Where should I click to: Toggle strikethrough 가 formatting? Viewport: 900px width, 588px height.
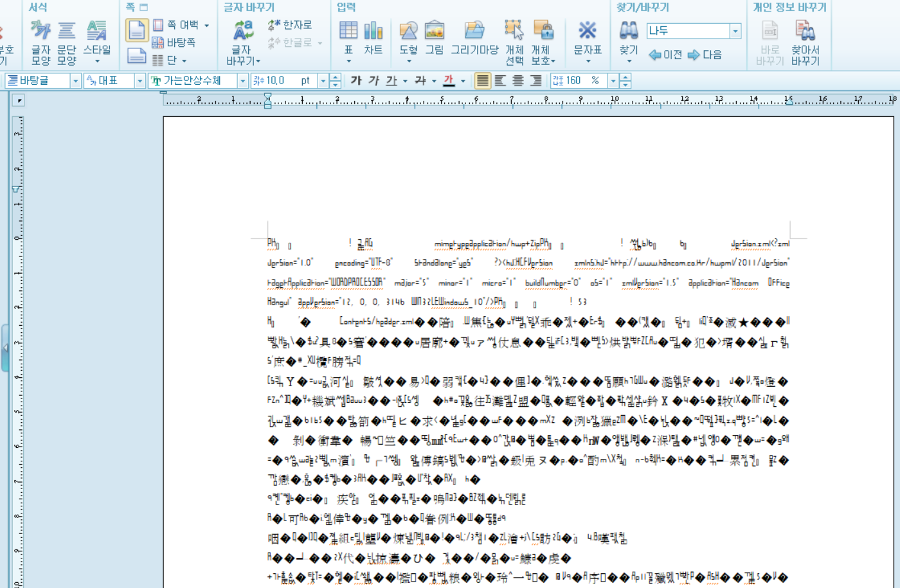pyautogui.click(x=420, y=80)
